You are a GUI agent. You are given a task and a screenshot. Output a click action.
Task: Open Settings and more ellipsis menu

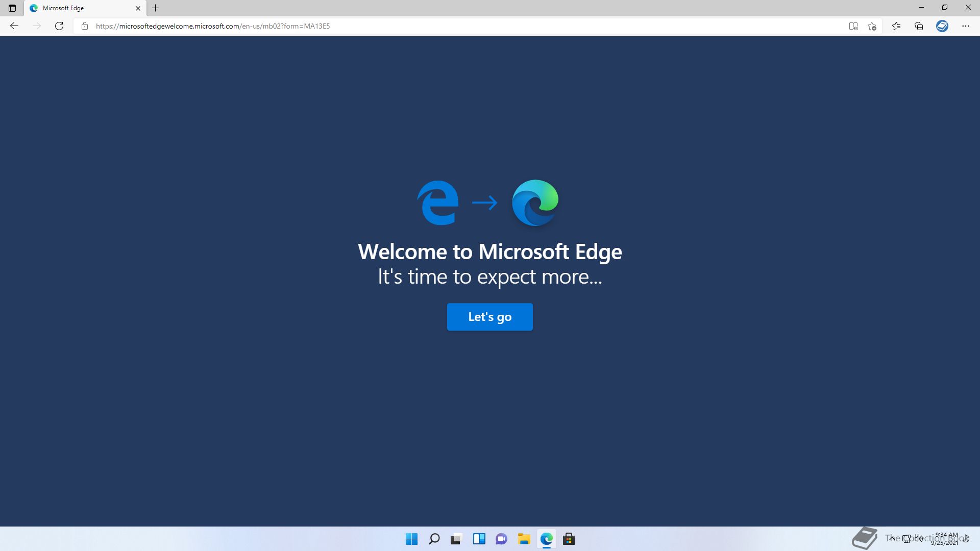[x=966, y=26]
